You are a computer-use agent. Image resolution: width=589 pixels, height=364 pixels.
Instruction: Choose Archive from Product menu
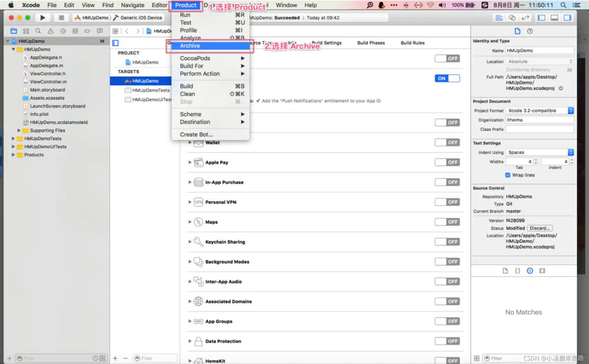pyautogui.click(x=210, y=46)
